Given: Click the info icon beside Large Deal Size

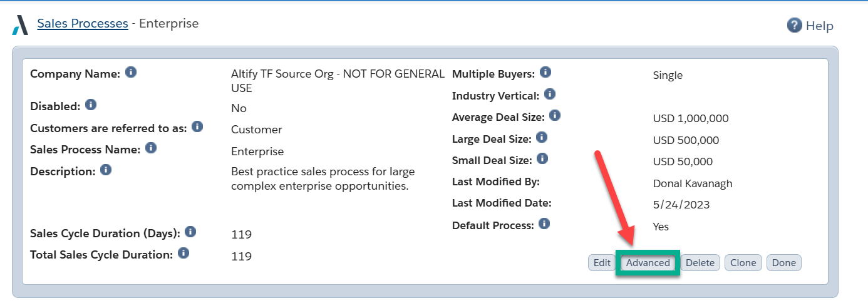Looking at the screenshot, I should (542, 137).
